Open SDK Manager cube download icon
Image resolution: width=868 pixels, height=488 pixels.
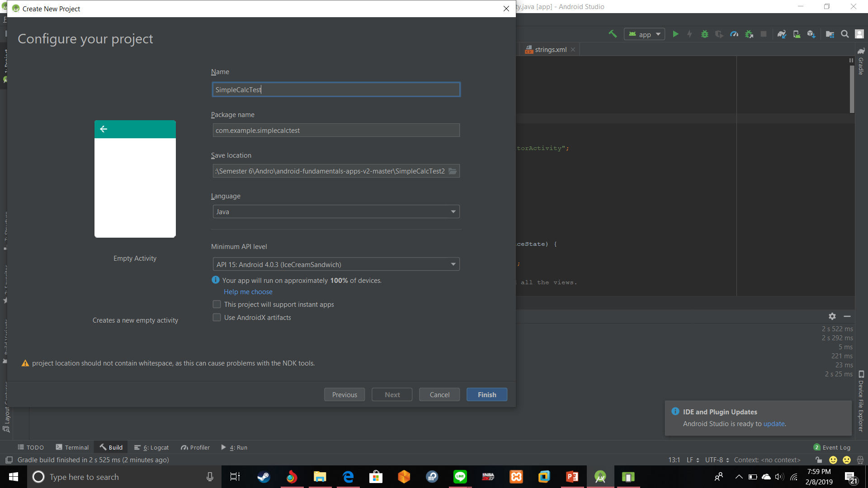pos(811,34)
